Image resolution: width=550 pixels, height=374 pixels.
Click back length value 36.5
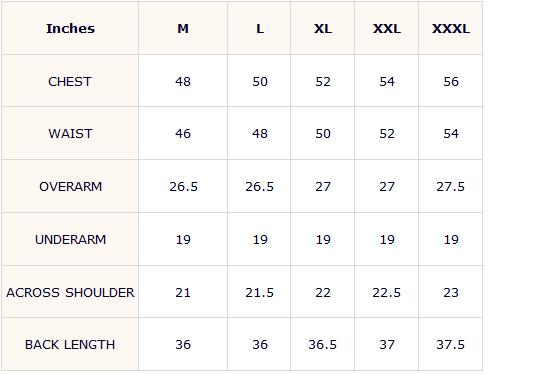[322, 344]
